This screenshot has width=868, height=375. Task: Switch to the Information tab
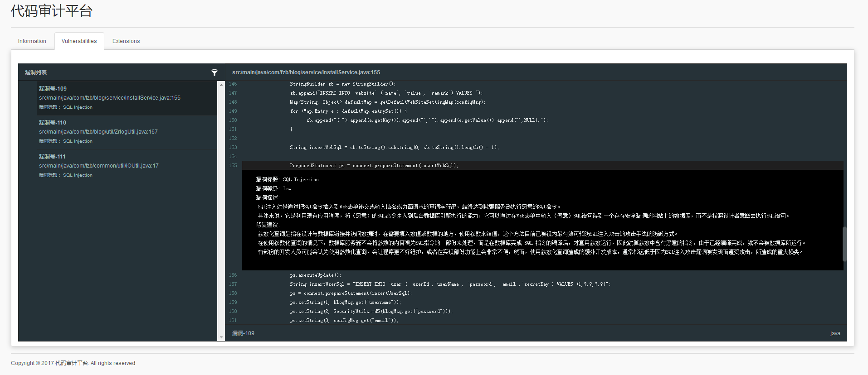coord(32,41)
